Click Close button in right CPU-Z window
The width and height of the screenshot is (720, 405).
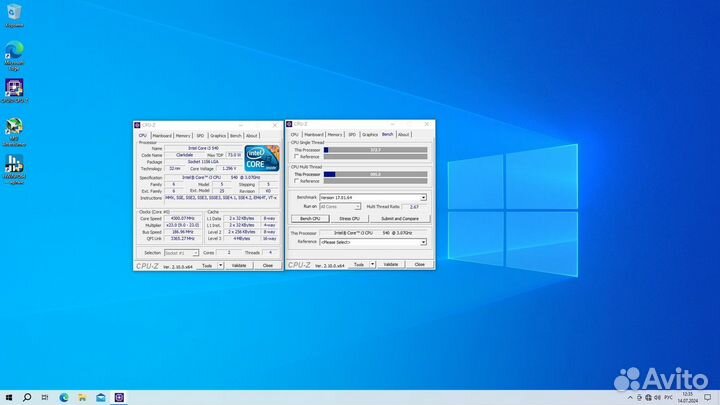(x=420, y=265)
